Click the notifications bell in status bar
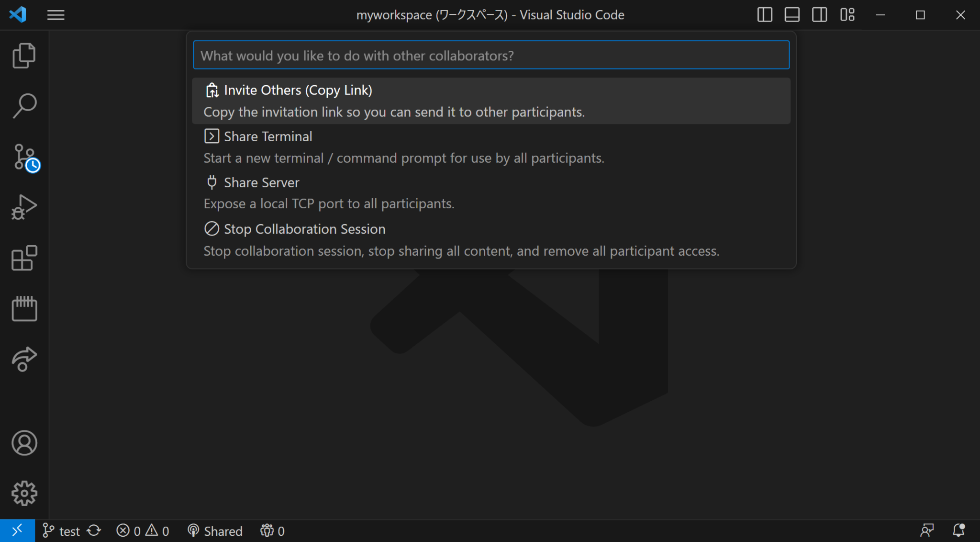 [959, 531]
